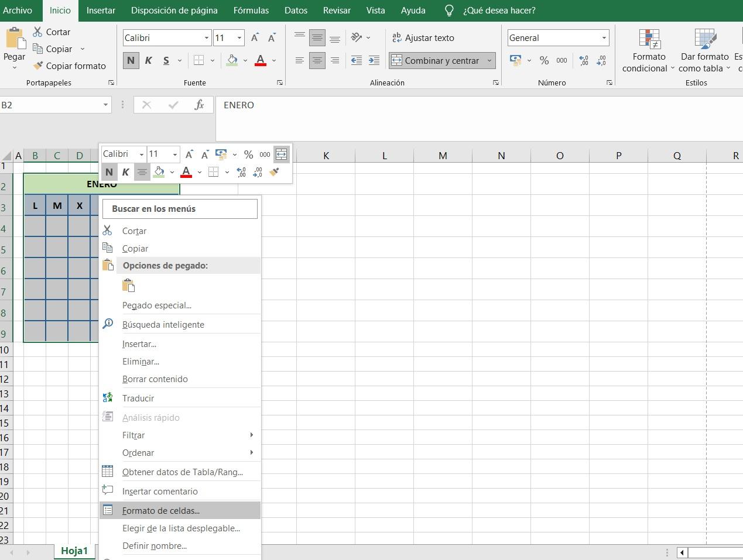Increase decimals in ribbon Número group
The image size is (743, 560).
[584, 60]
